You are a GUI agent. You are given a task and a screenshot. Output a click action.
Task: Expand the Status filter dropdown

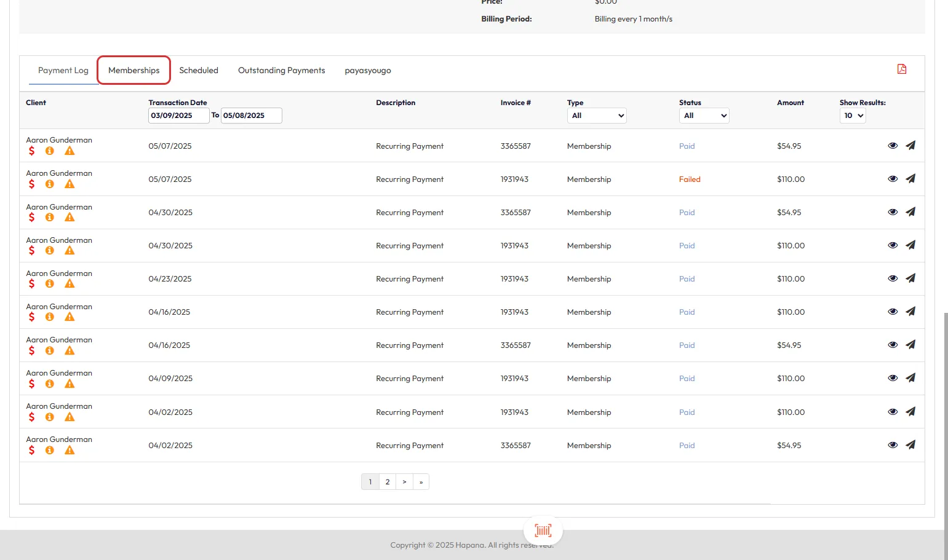tap(704, 116)
